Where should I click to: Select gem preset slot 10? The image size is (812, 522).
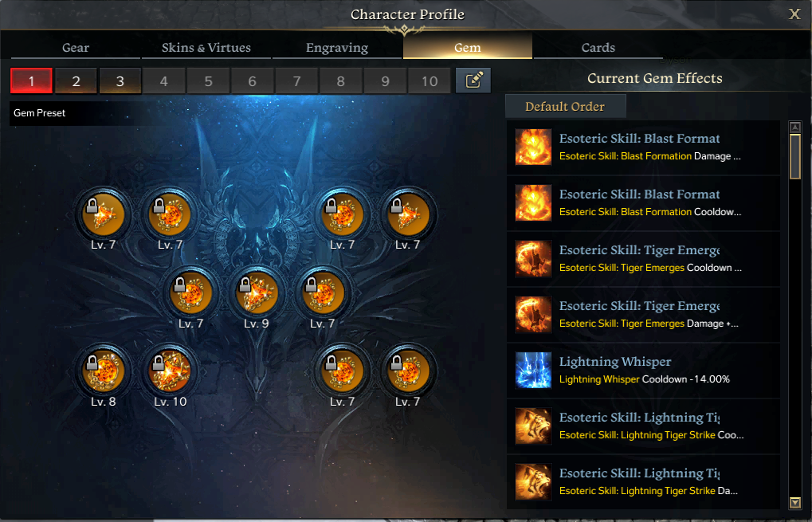[x=430, y=80]
